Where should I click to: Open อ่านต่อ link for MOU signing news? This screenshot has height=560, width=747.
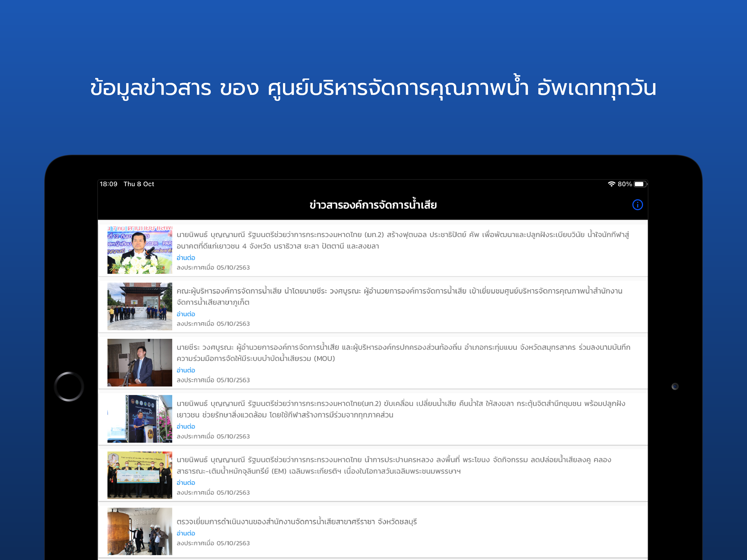click(x=186, y=370)
